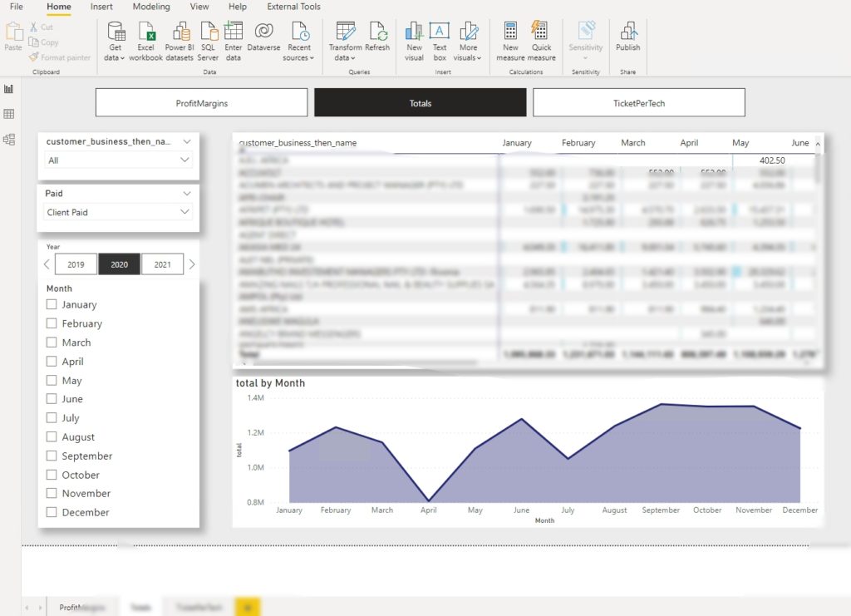Tick the December month filter
The height and width of the screenshot is (616, 851).
point(51,512)
